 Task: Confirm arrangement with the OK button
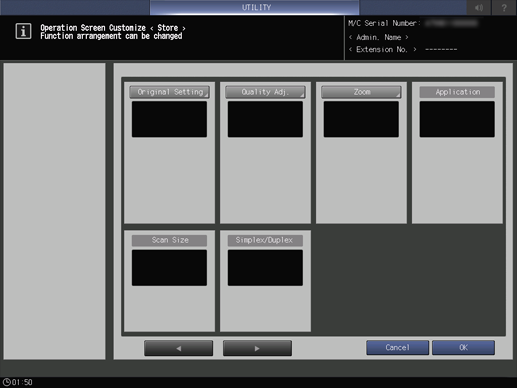pyautogui.click(x=463, y=348)
